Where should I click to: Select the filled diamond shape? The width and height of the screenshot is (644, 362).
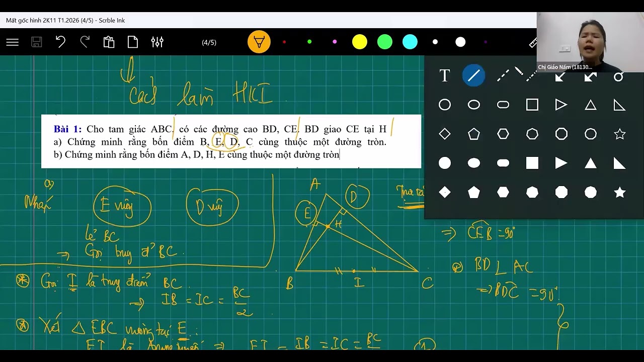tap(445, 192)
